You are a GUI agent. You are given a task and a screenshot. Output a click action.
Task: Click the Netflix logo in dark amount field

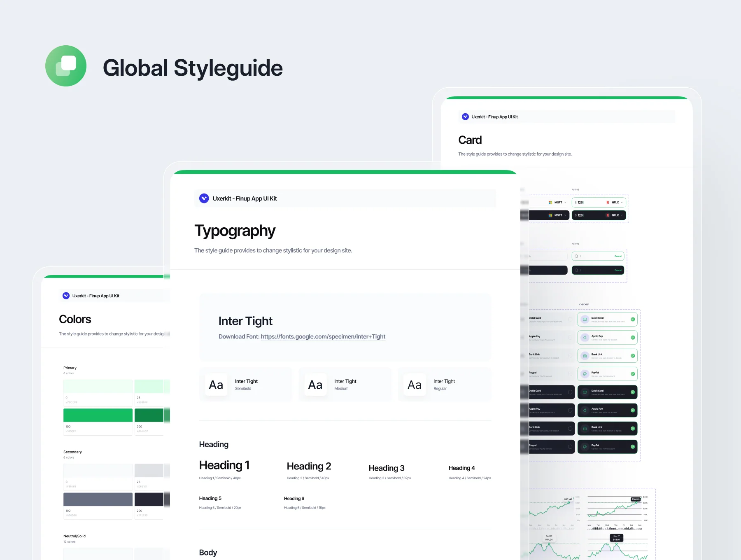click(608, 215)
